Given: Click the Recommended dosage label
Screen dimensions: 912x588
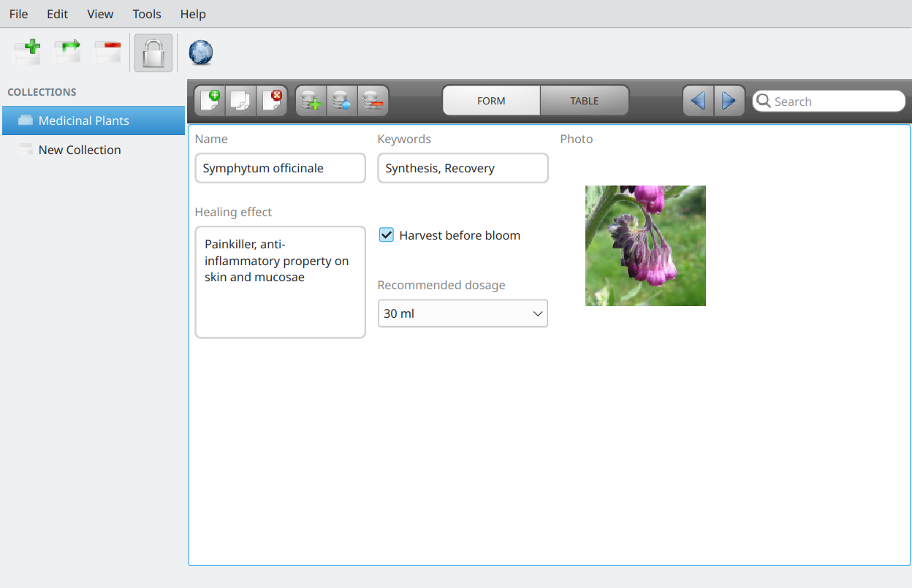Looking at the screenshot, I should click(x=441, y=285).
